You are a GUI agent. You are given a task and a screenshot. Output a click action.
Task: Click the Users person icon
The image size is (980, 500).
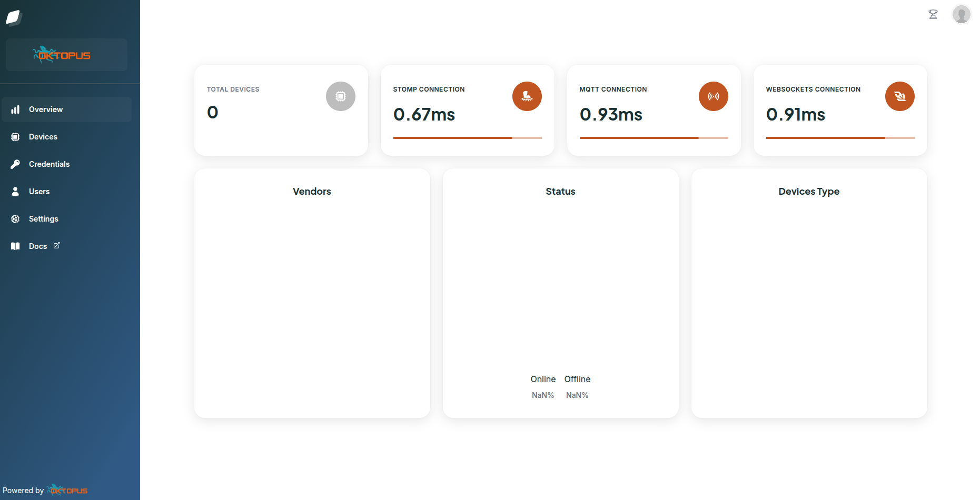pos(15,192)
